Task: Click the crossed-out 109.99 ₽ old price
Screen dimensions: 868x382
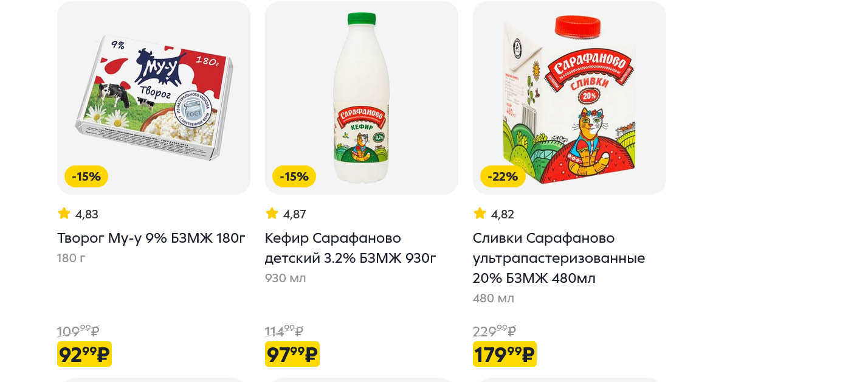Action: click(78, 332)
